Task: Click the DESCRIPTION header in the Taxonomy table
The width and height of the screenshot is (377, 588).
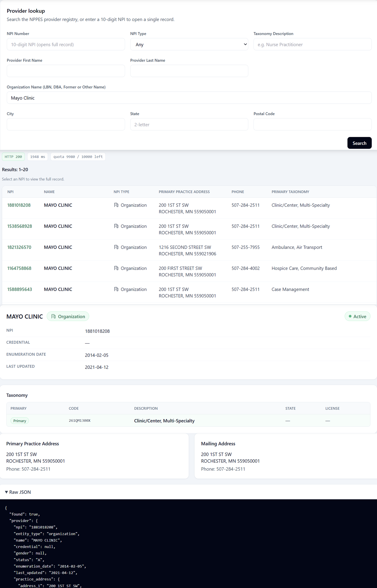Action: (x=146, y=408)
